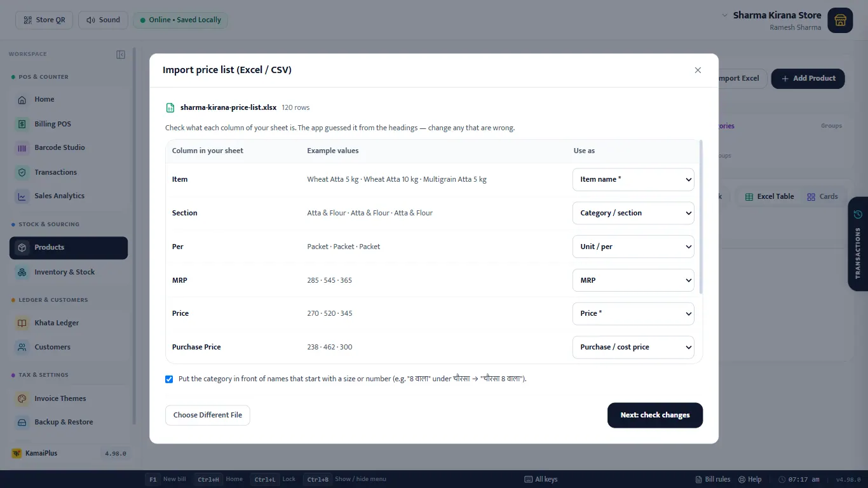868x488 pixels.
Task: Click the Add Product button
Action: (x=808, y=78)
